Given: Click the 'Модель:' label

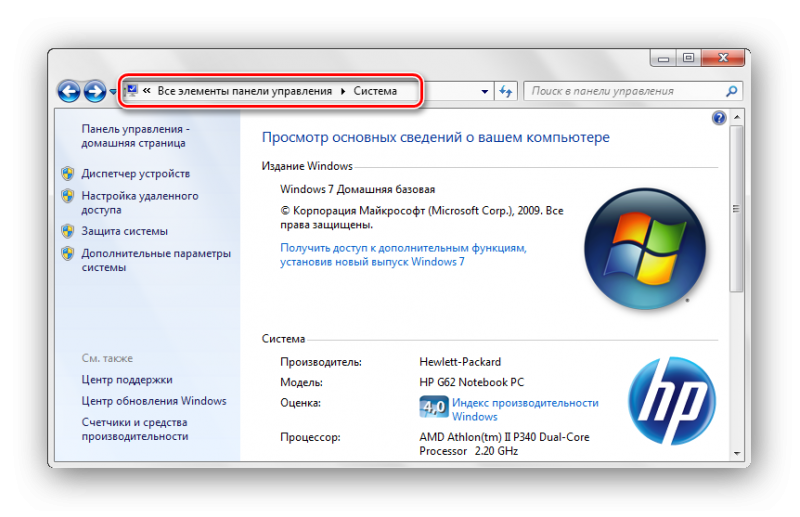Looking at the screenshot, I should click(x=301, y=383).
